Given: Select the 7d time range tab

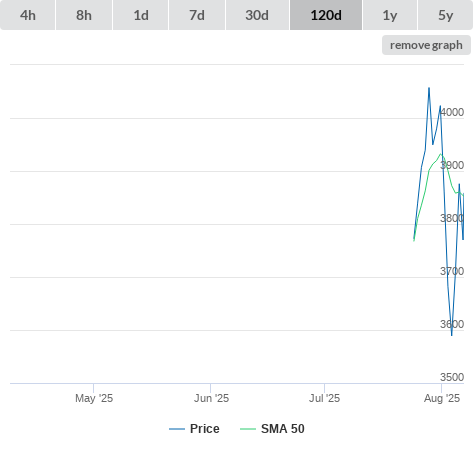Looking at the screenshot, I should (197, 15).
